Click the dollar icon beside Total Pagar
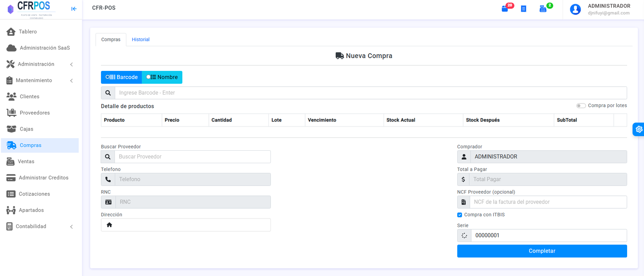Viewport: 644px width, 276px height. (463, 179)
